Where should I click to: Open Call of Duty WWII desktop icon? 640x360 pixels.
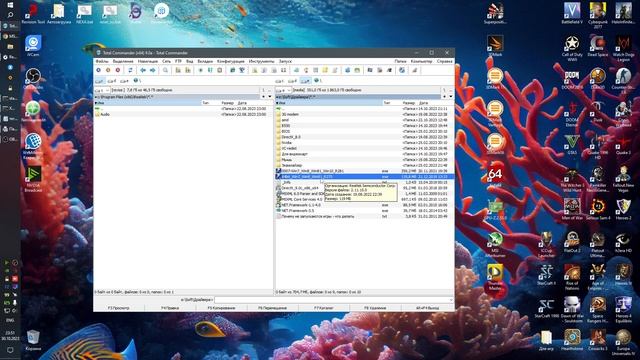pos(572,48)
